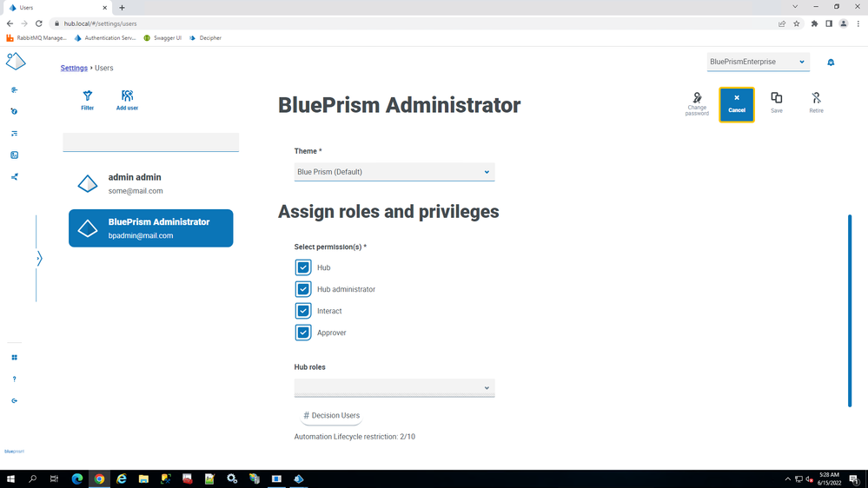Open the list-style sidebar icon
Image resolution: width=868 pixels, height=488 pixels.
[15, 134]
